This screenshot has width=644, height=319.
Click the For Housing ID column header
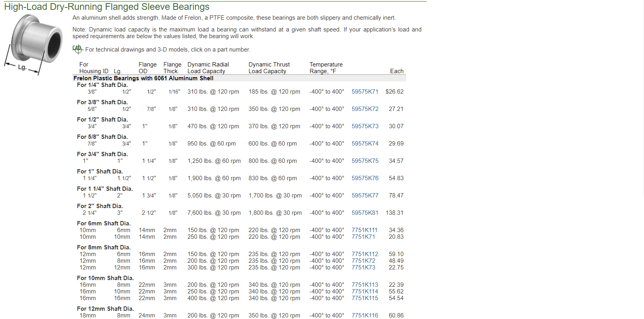(x=94, y=68)
